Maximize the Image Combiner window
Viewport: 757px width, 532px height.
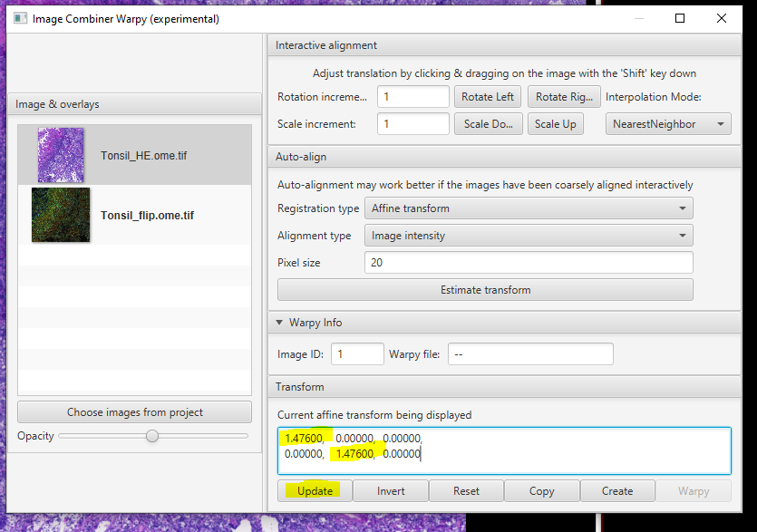tap(680, 18)
